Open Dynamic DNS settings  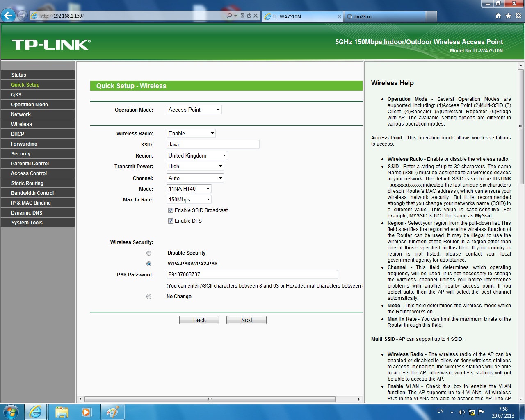click(x=38, y=213)
